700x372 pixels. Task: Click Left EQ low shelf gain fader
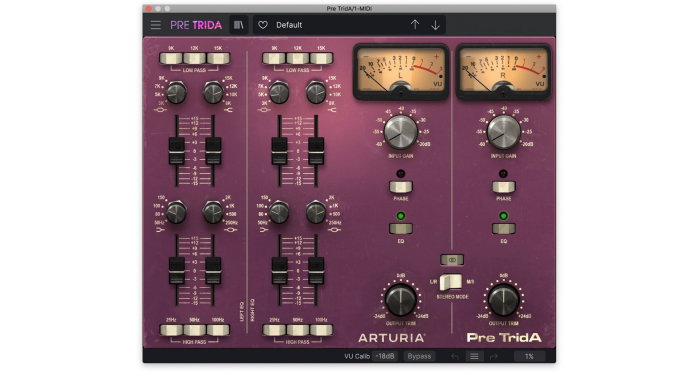pyautogui.click(x=176, y=271)
